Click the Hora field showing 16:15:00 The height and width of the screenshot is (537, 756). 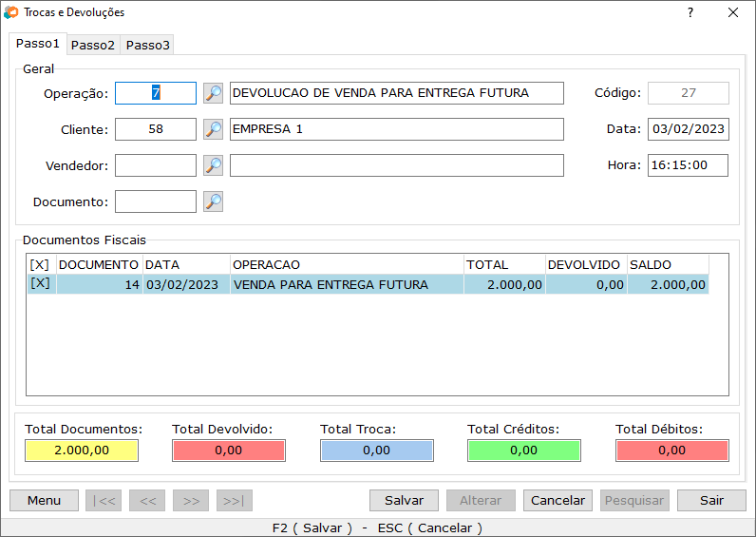[688, 165]
